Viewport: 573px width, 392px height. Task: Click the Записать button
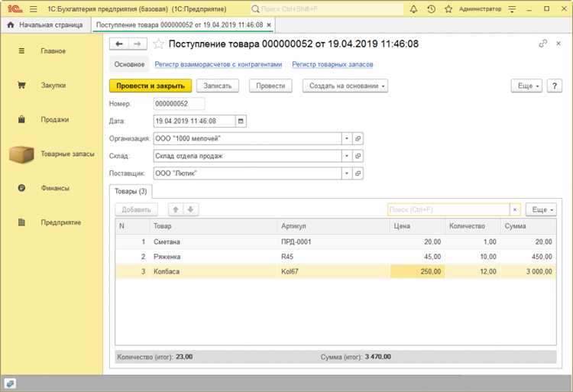click(218, 86)
